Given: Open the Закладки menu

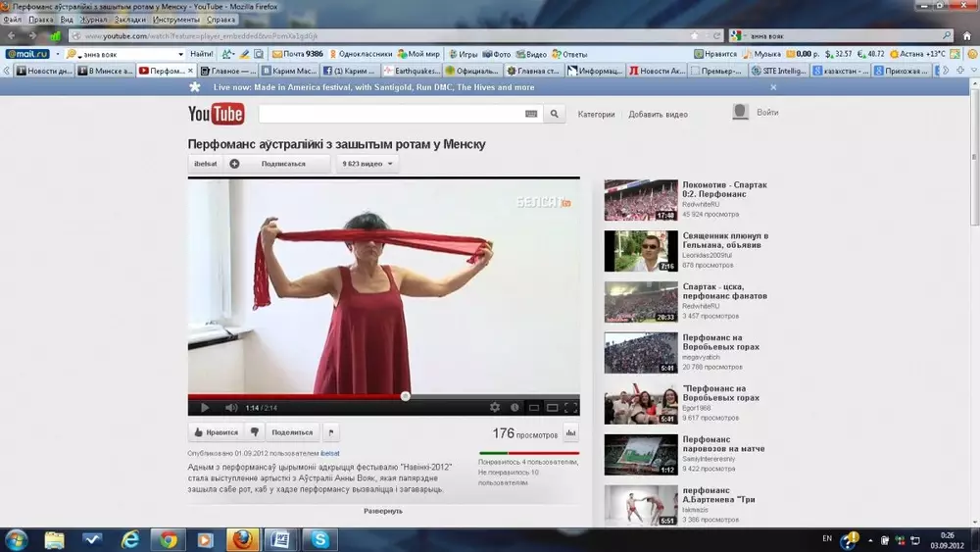Looking at the screenshot, I should pyautogui.click(x=129, y=20).
